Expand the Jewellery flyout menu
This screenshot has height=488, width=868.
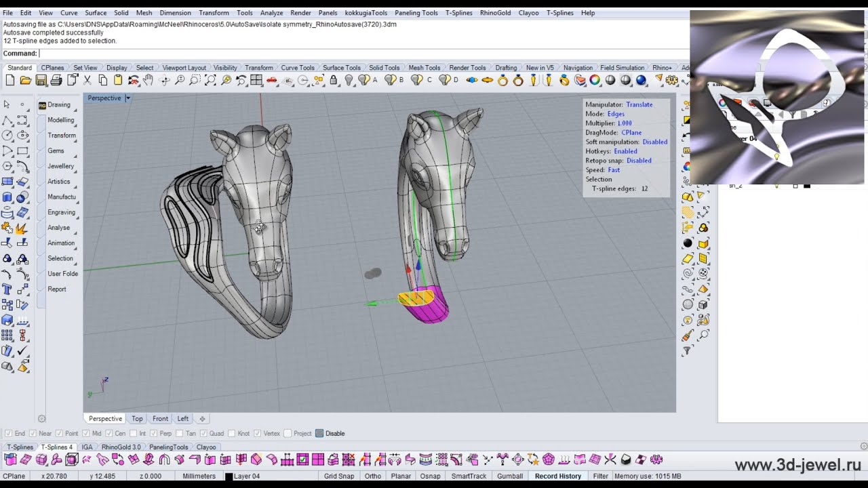[60, 166]
